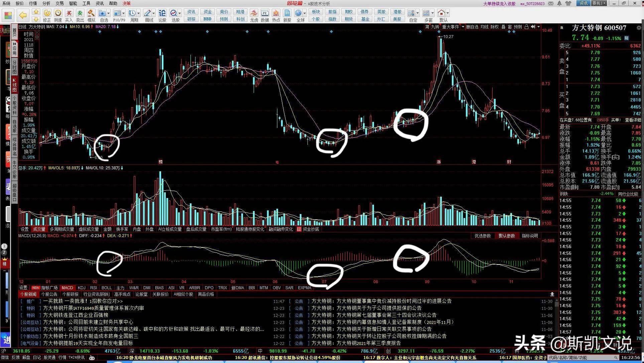Toggle the chart lock icon

[x=526, y=27]
